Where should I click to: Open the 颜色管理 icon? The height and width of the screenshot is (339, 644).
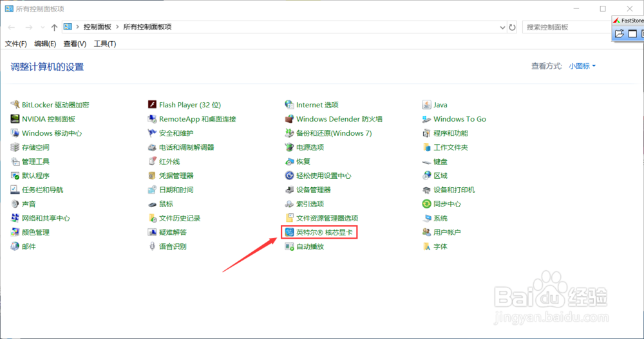pyautogui.click(x=15, y=232)
